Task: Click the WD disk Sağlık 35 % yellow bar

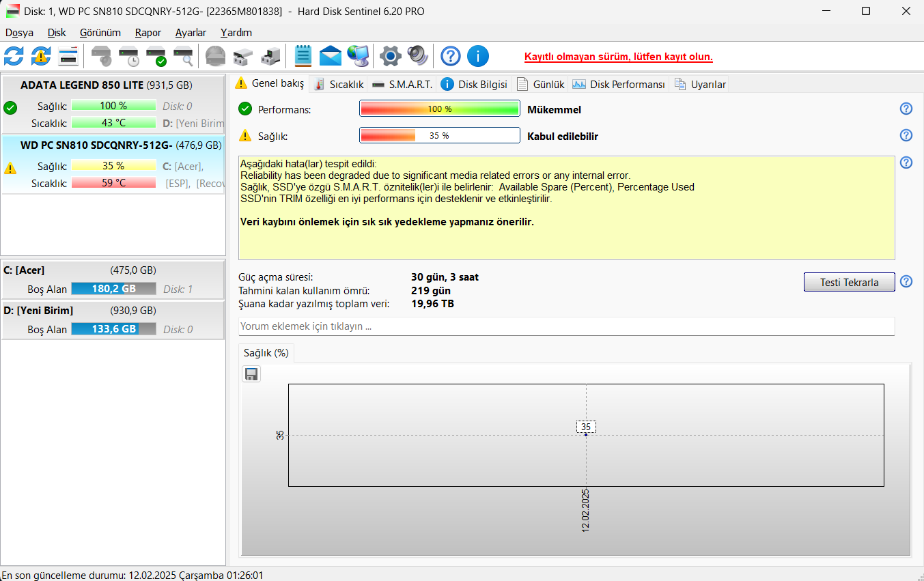Action: pos(113,166)
